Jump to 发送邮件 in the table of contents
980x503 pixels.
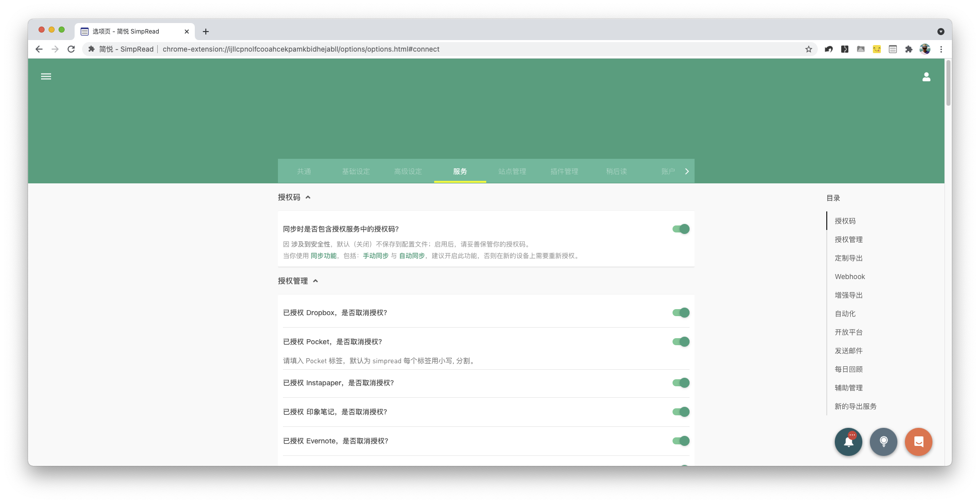click(849, 351)
